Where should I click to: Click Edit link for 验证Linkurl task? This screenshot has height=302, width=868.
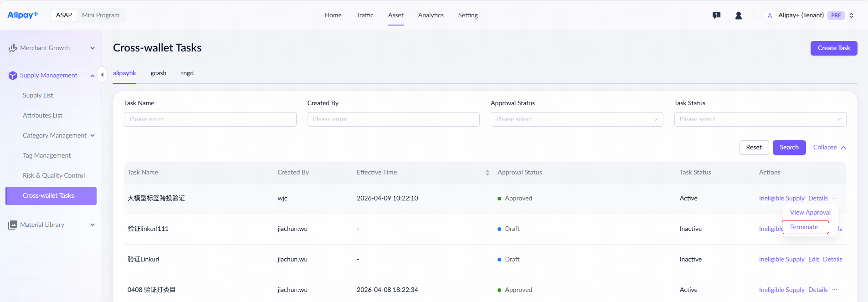click(x=813, y=260)
